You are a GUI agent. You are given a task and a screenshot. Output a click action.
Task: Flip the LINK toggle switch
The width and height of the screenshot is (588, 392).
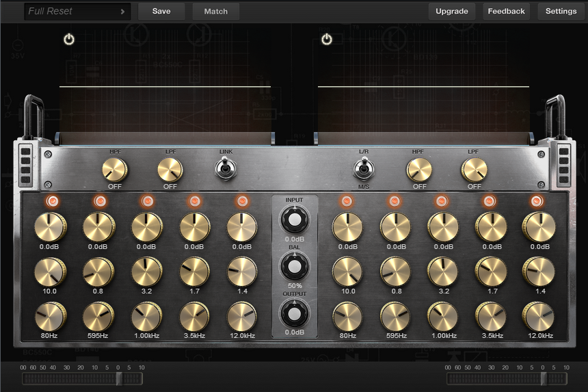coord(225,169)
